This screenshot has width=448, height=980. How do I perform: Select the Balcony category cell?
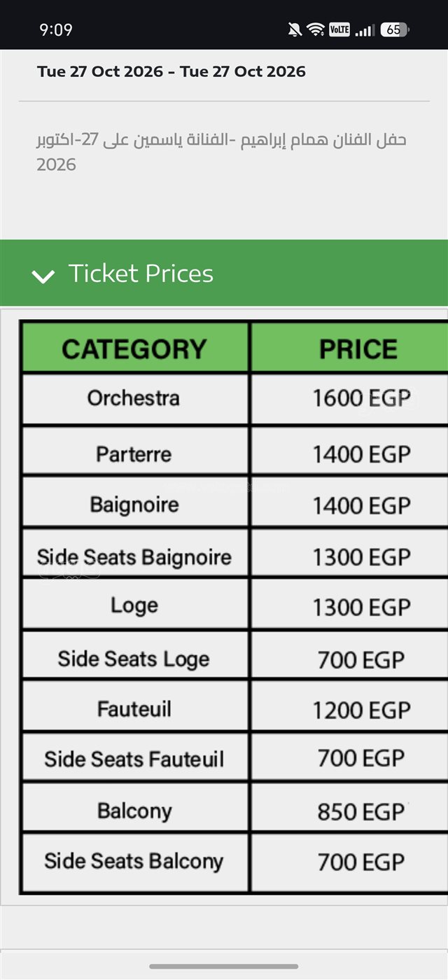[134, 811]
